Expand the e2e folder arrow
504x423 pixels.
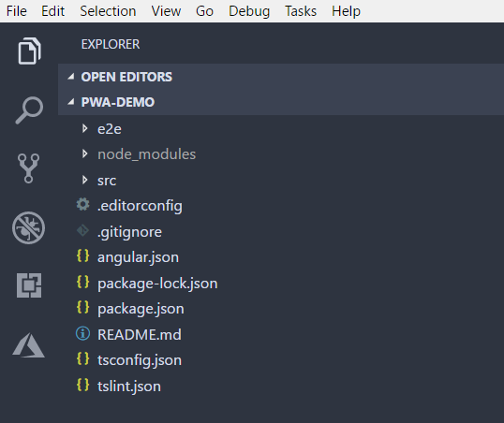pyautogui.click(x=85, y=128)
